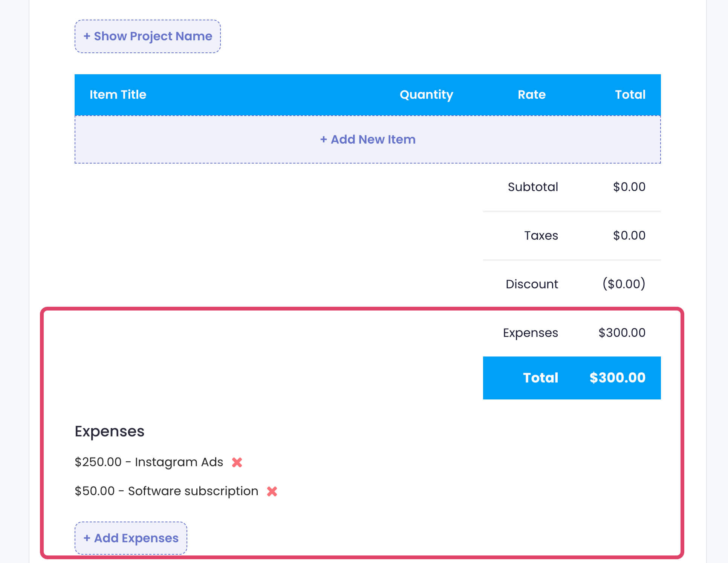Add a new invoice item
Image resolution: width=728 pixels, height=563 pixels.
[368, 139]
